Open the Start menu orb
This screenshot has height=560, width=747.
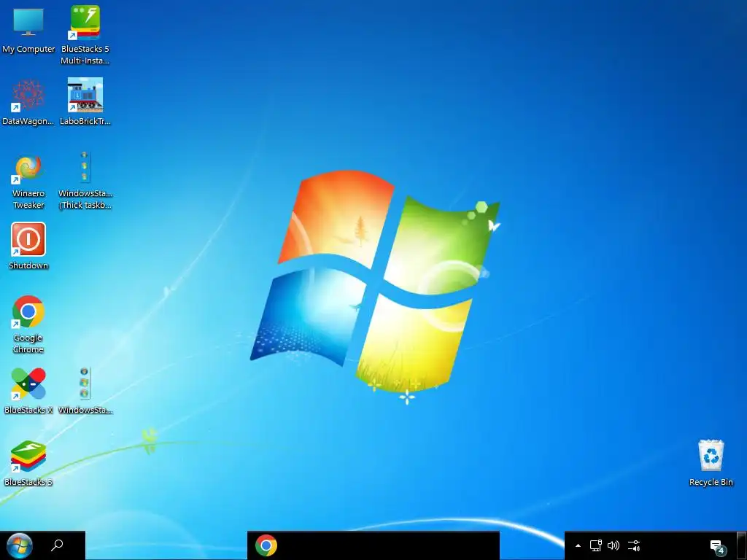click(x=20, y=545)
